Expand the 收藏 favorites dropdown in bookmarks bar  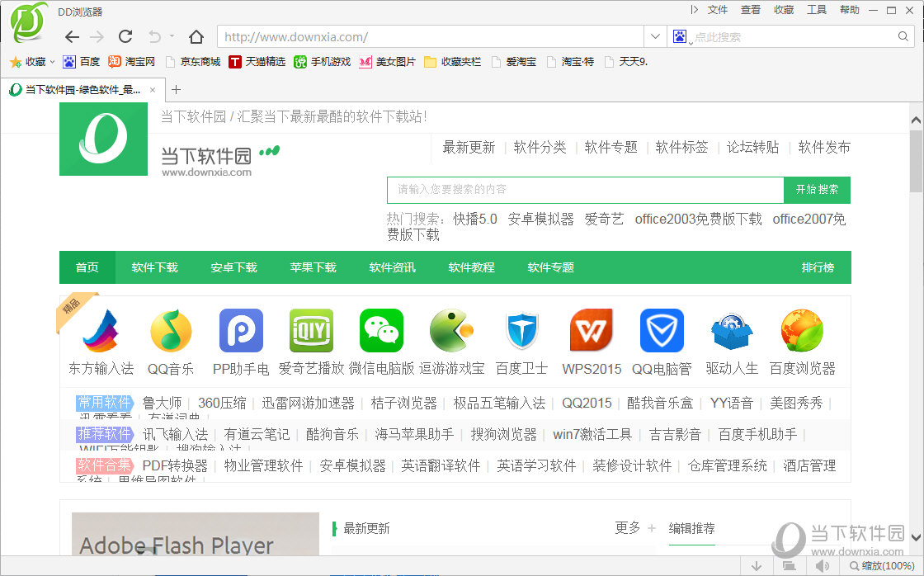[x=52, y=62]
